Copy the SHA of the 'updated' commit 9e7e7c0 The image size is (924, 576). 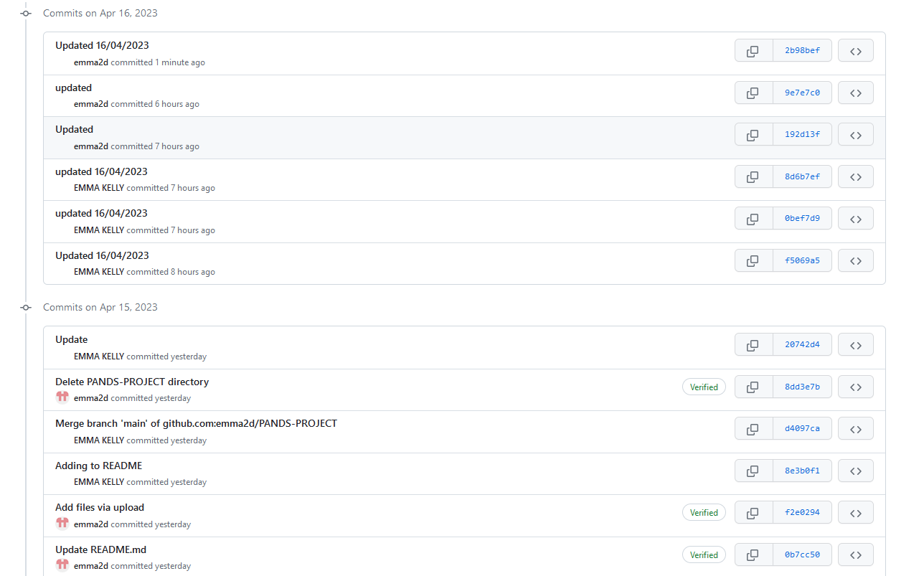pos(753,93)
